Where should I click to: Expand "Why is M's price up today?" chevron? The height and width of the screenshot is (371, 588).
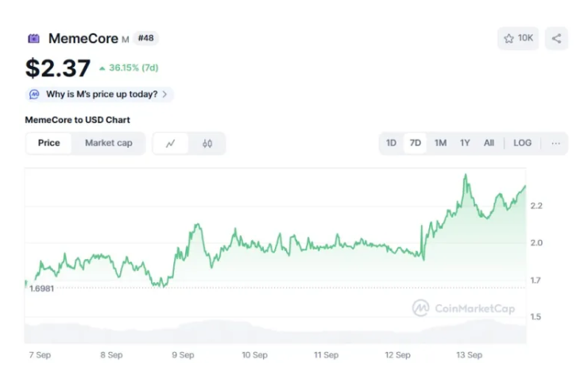click(164, 94)
